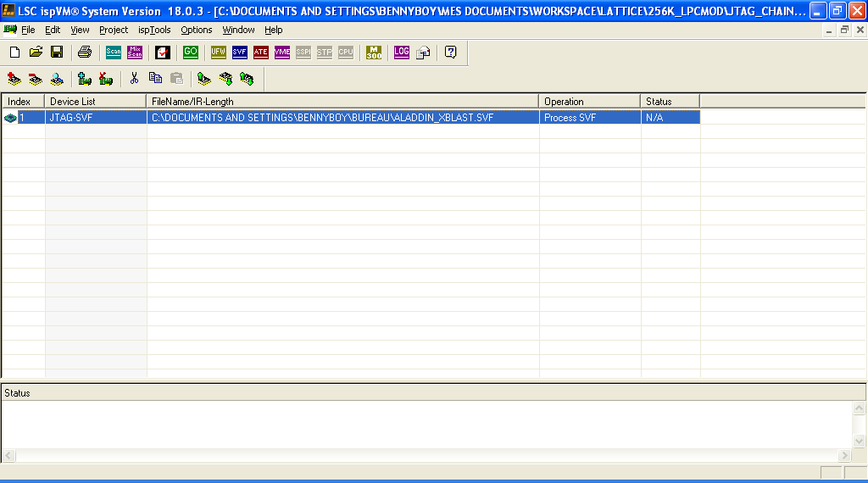
Task: Move device up with green up arrow
Action: point(204,79)
